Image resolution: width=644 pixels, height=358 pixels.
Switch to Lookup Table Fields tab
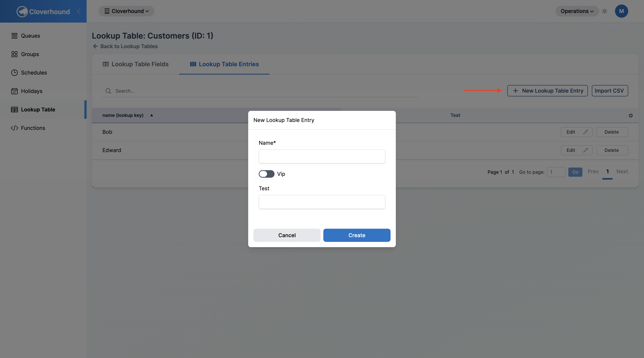(x=136, y=64)
